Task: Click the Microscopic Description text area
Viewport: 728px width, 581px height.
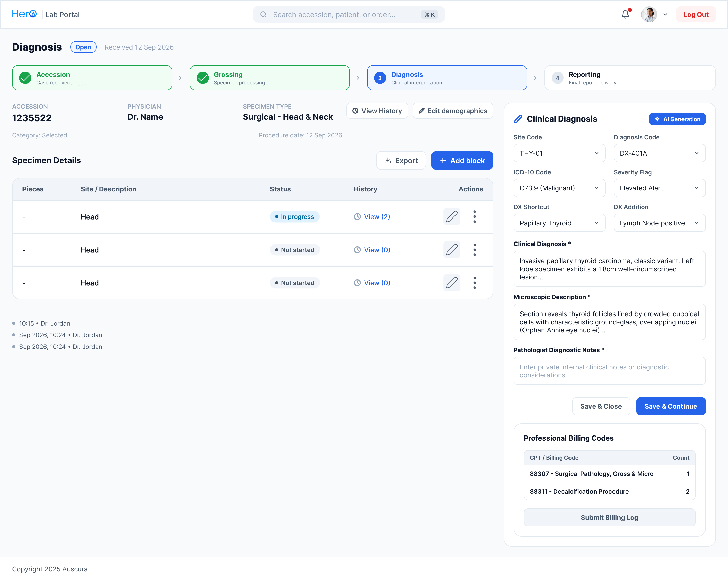Action: click(x=609, y=322)
